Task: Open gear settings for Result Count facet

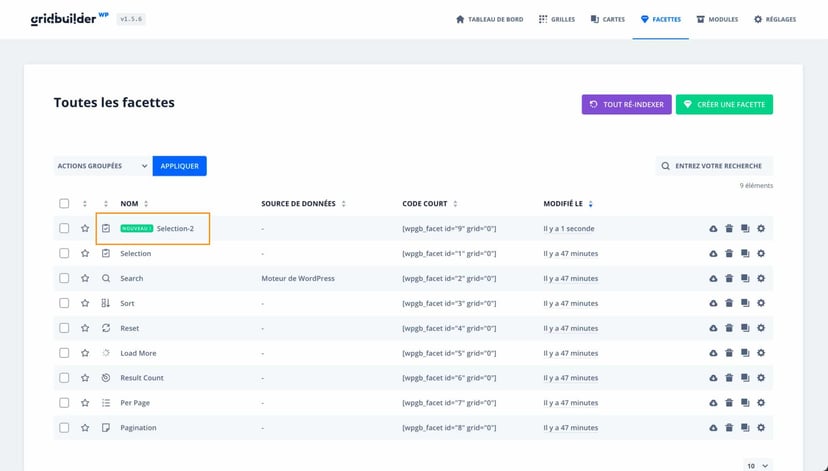Action: [x=761, y=378]
